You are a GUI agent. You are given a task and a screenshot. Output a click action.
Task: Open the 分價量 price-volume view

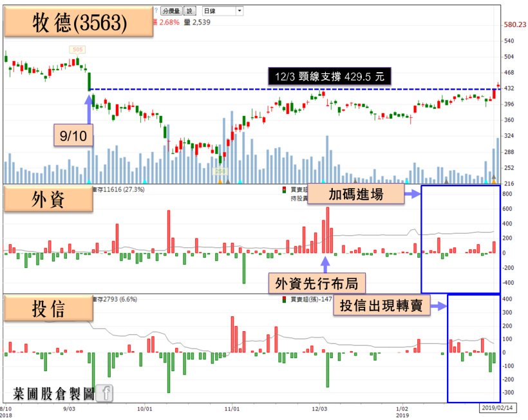[171, 11]
